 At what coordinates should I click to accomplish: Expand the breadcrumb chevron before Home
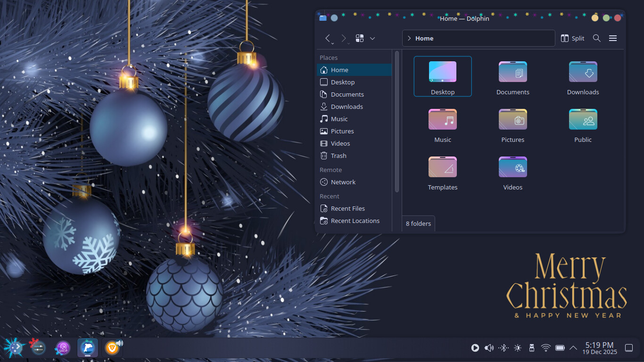click(409, 38)
